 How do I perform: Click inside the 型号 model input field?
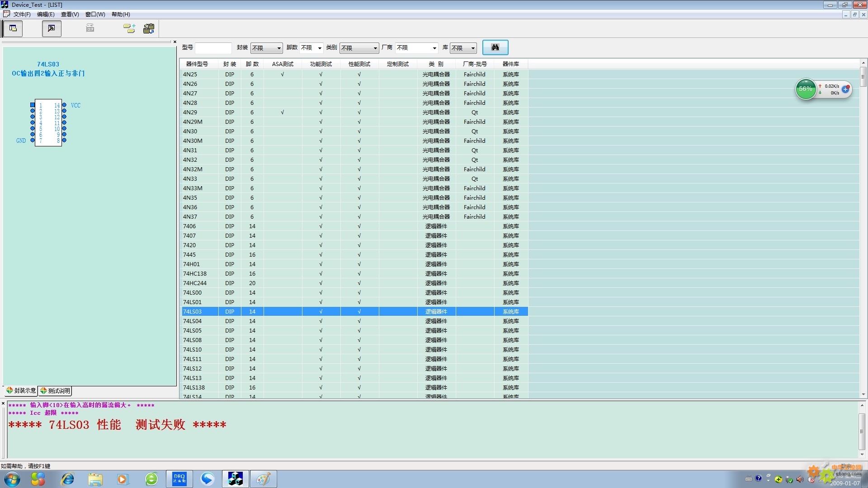point(213,48)
